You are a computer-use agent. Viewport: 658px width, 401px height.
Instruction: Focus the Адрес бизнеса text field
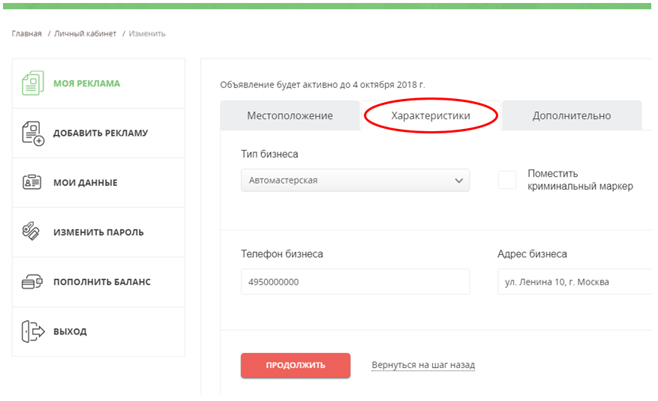click(575, 282)
